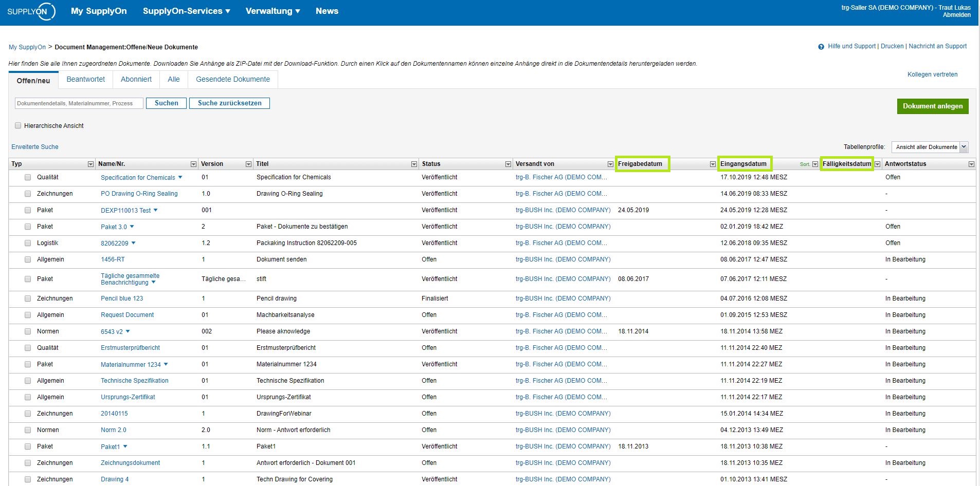Open Versandt von column filter icon
980x486 pixels.
click(610, 164)
